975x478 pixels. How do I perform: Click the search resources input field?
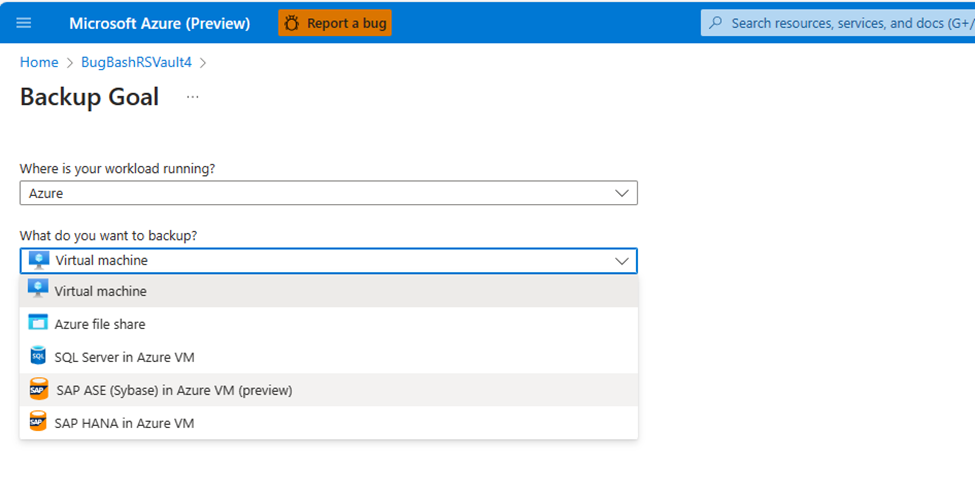[x=850, y=22]
